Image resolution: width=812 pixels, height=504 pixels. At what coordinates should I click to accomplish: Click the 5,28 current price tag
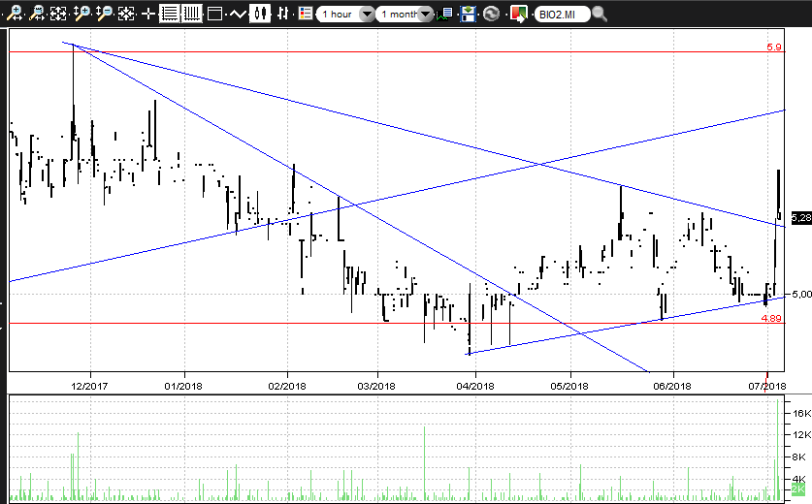coord(801,218)
